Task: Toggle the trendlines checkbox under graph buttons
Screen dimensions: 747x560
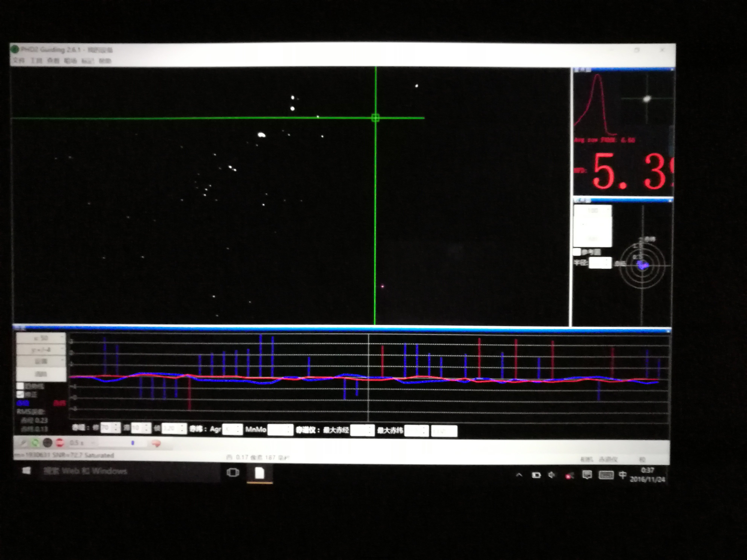Action: pyautogui.click(x=20, y=386)
